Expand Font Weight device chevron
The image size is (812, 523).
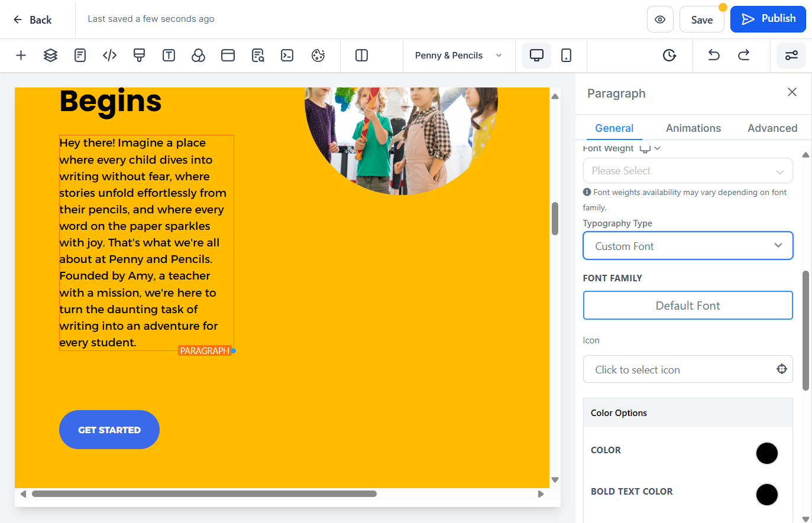658,148
